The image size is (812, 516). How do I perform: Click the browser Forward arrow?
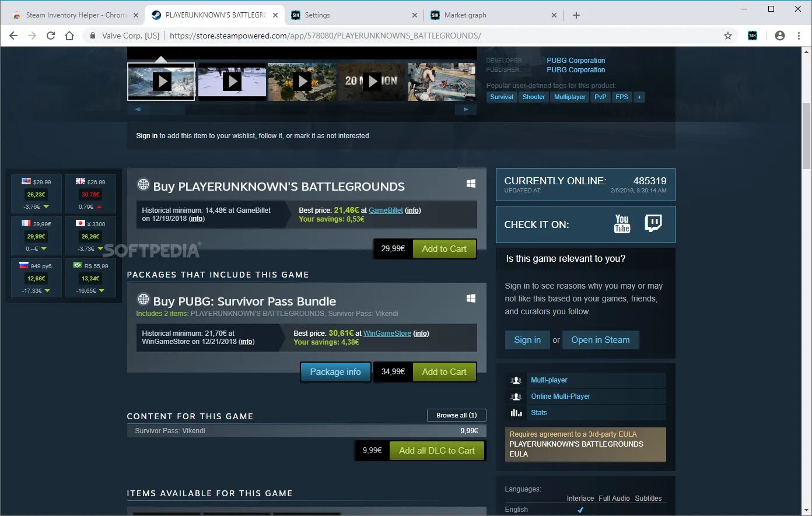click(32, 36)
